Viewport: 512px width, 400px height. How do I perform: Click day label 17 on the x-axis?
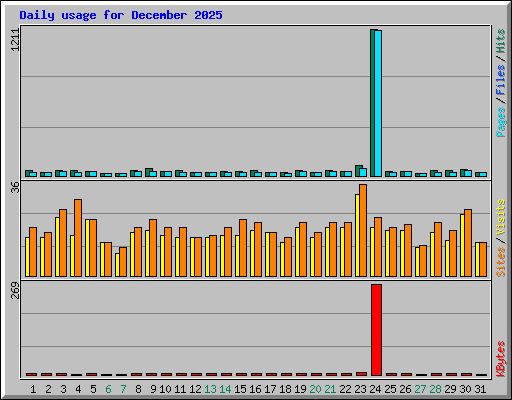click(x=270, y=389)
